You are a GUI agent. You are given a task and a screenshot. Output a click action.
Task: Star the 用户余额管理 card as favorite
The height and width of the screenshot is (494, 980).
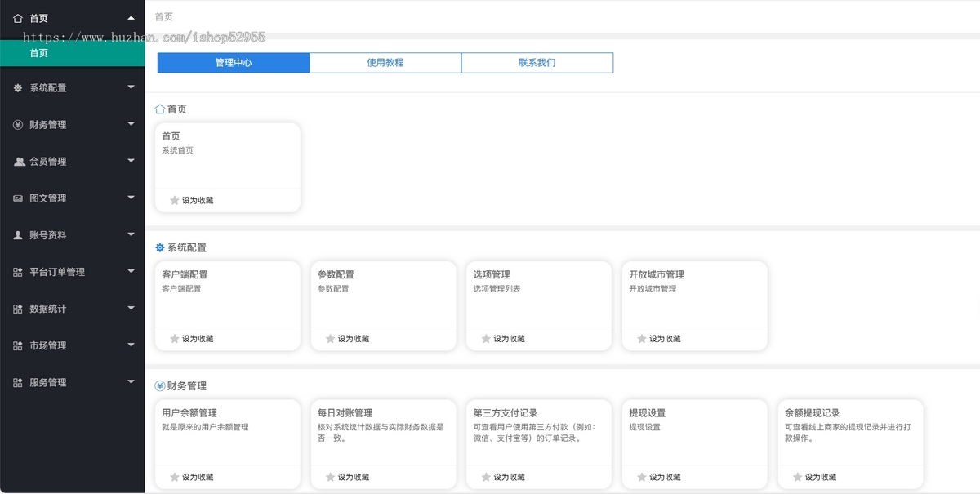coord(174,477)
